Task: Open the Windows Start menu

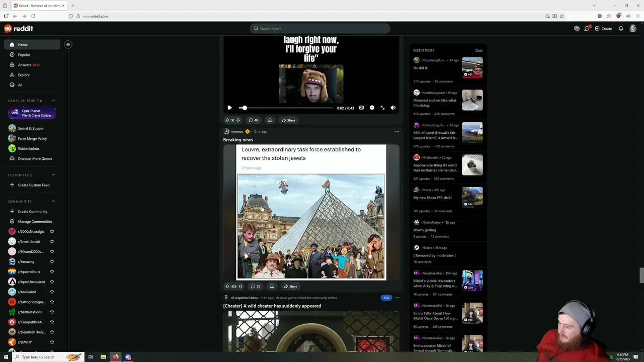Action: click(x=6, y=357)
